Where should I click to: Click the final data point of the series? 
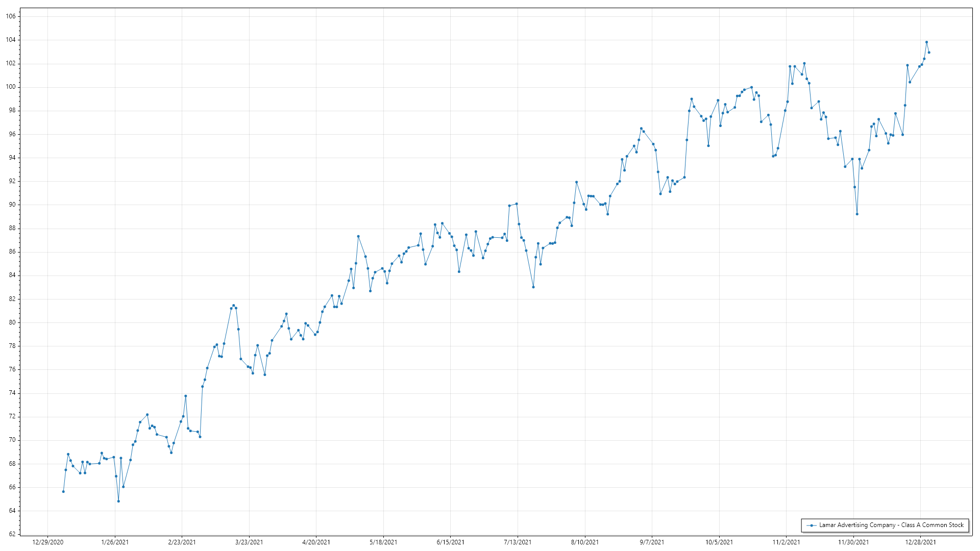[929, 53]
